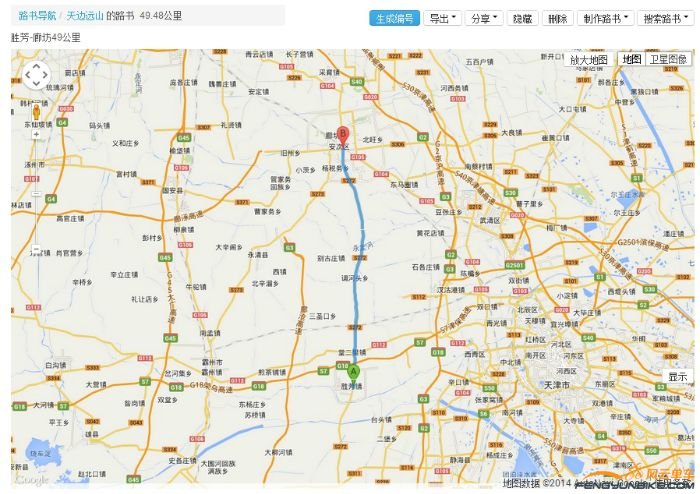
Task: Open the 搜索路书 search dropdown menu
Action: click(664, 19)
